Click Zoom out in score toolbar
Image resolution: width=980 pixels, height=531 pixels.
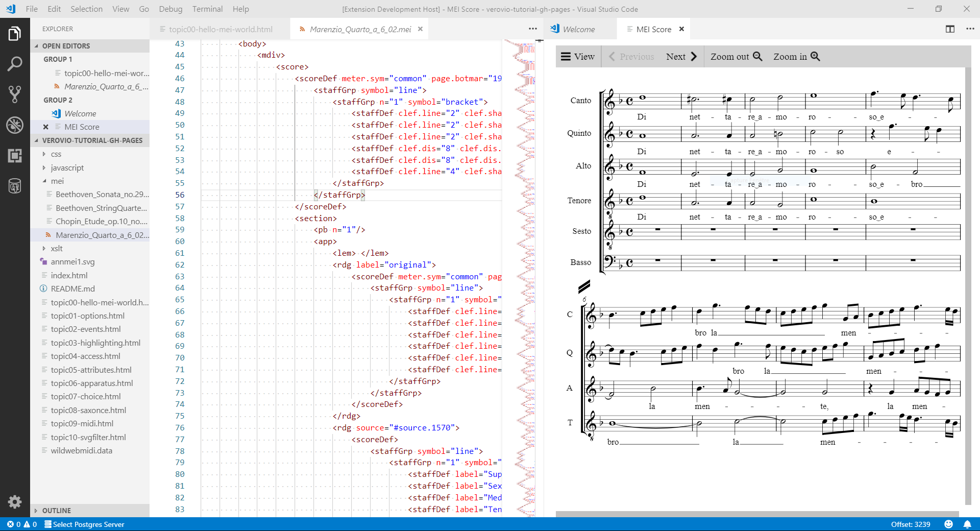(736, 57)
